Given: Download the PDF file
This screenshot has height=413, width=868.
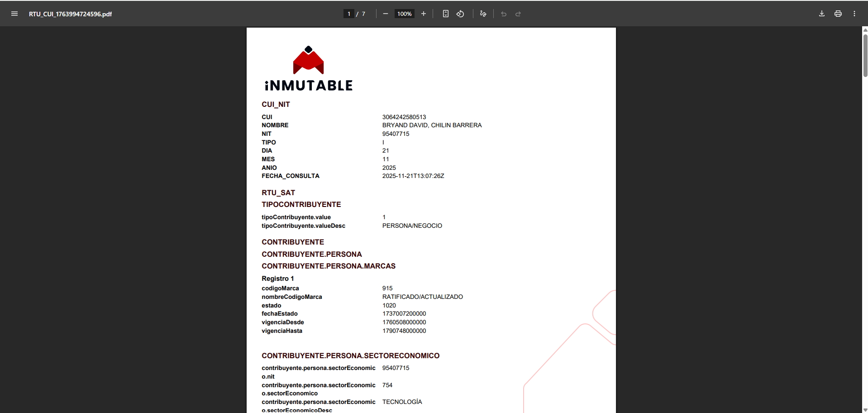Looking at the screenshot, I should [821, 14].
